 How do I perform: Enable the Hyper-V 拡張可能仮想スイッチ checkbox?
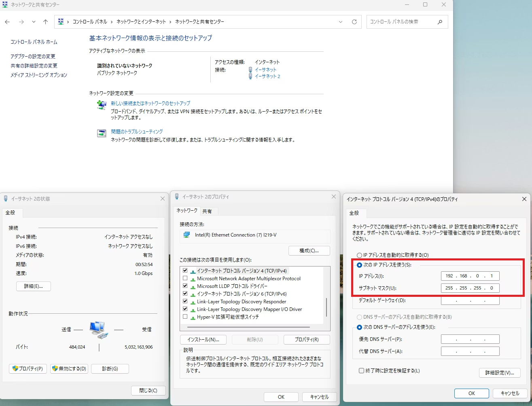(185, 317)
